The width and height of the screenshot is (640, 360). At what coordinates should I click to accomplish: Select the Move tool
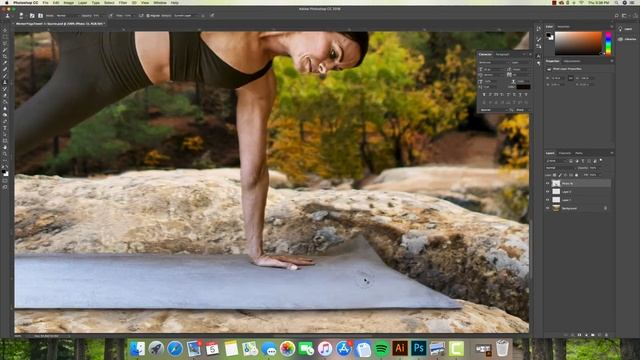(5, 30)
